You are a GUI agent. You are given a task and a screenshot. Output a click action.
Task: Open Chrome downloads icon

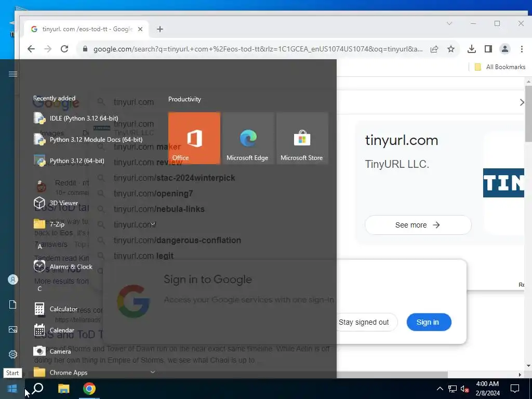pos(472,49)
